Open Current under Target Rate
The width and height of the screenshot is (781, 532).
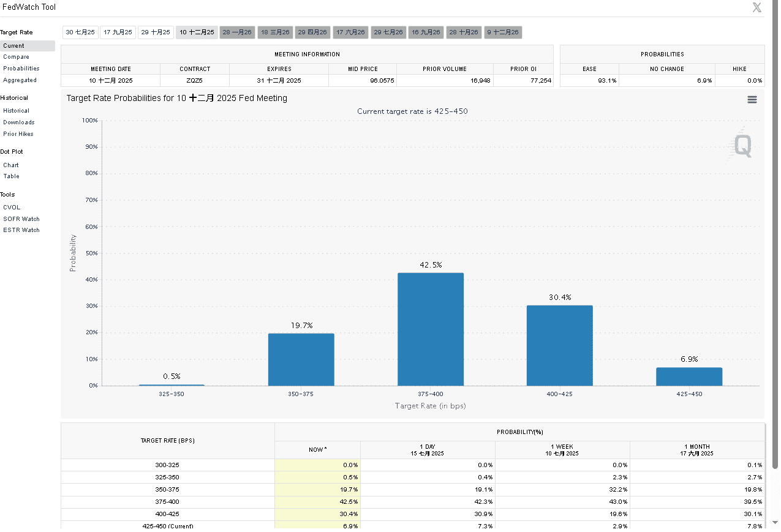tap(27, 46)
